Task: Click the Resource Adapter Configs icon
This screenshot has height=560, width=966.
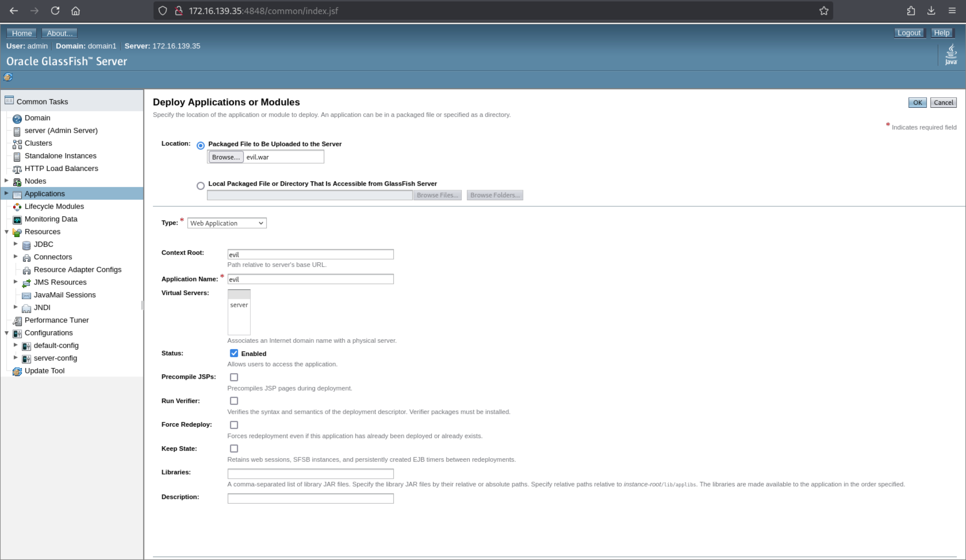Action: pyautogui.click(x=26, y=270)
